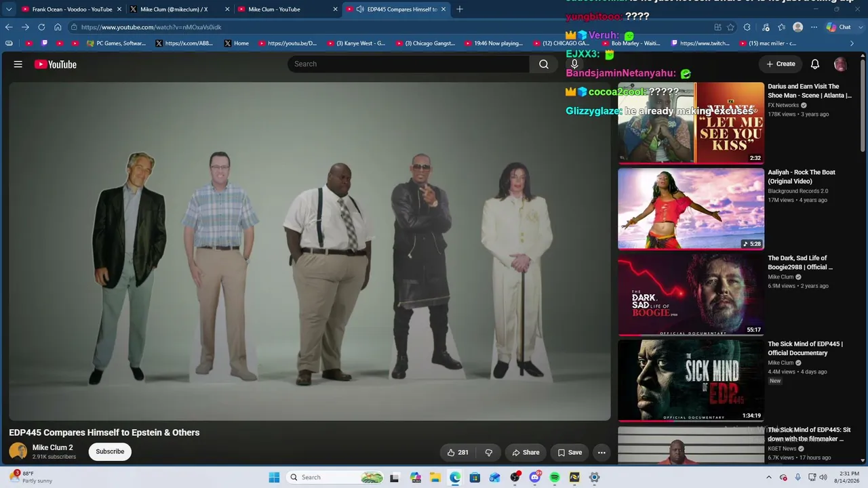The image size is (868, 488).
Task: Go back with the browser back arrow
Action: 9,27
